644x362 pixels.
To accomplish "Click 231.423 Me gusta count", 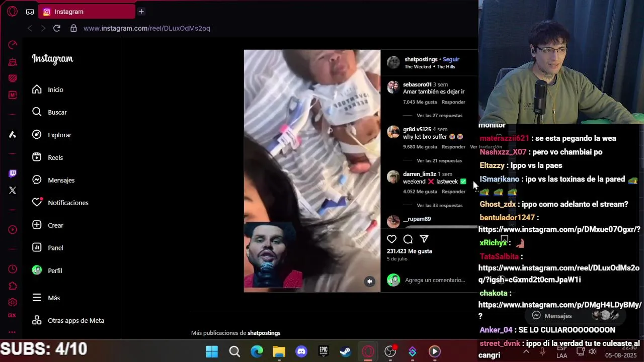I will tap(409, 251).
